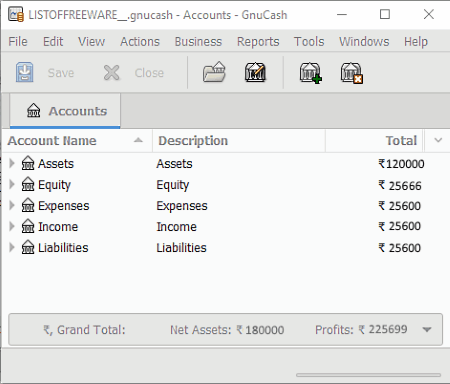
Task: Expand the Equity account row
Action: point(12,184)
